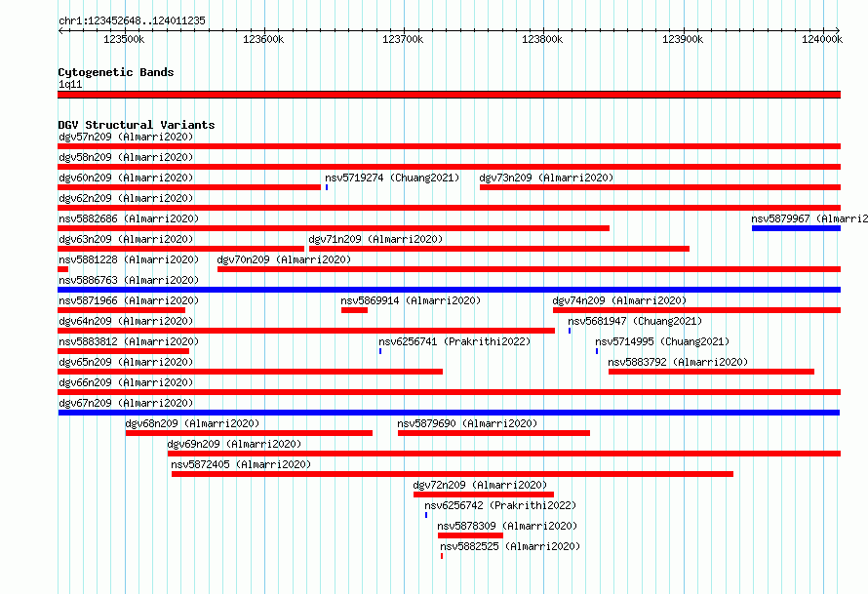Click the Cytogenetic Bands track title
This screenshot has width=868, height=594.
(x=116, y=72)
